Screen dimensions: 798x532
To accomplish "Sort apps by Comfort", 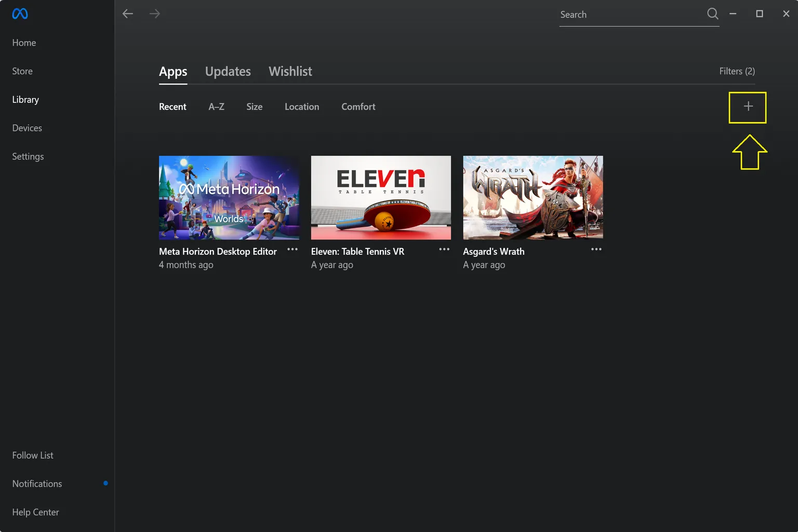I will pos(358,107).
